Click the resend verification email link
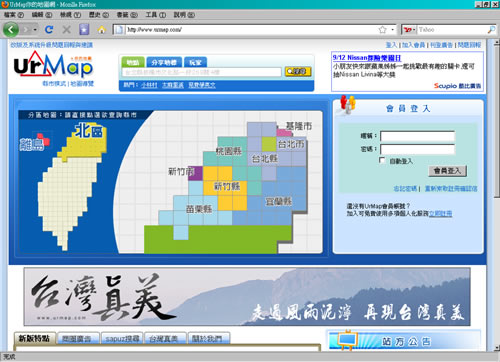 pyautogui.click(x=451, y=189)
